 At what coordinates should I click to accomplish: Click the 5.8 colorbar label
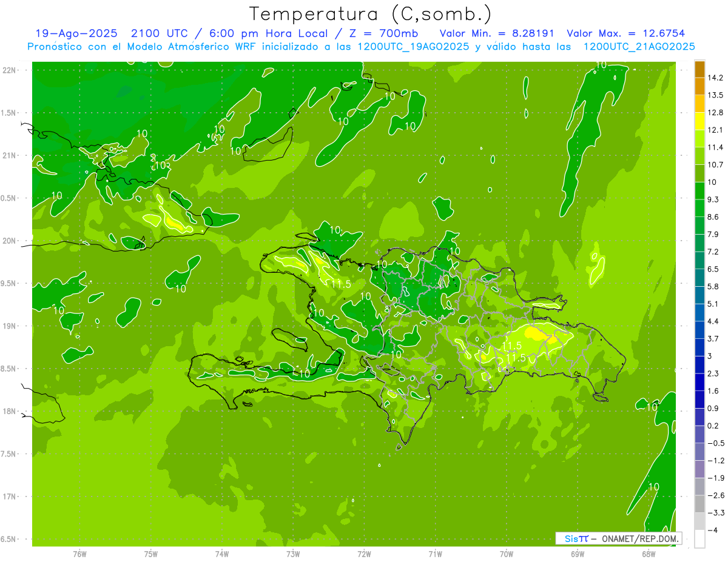click(713, 286)
